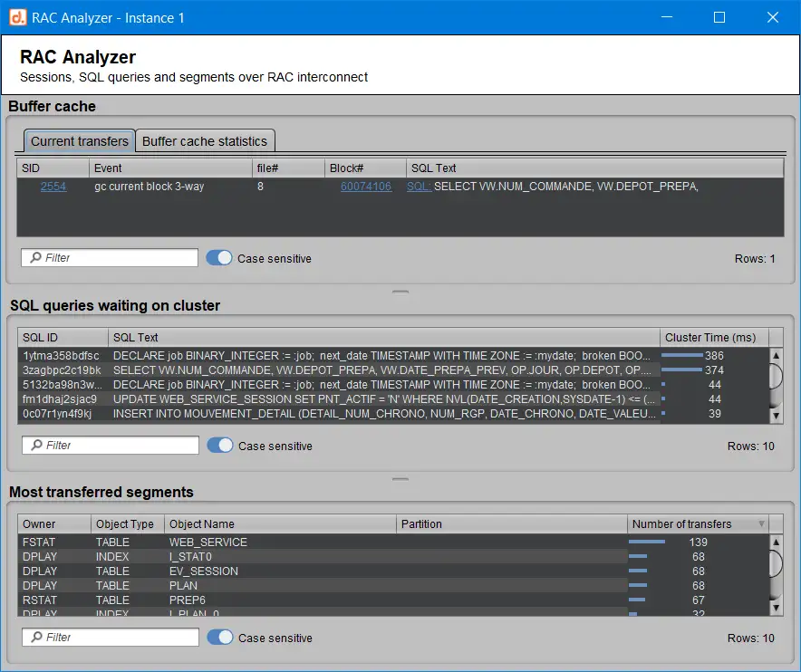801x672 pixels.
Task: Click the SQL queries table scrollbar thumb
Action: 776,376
